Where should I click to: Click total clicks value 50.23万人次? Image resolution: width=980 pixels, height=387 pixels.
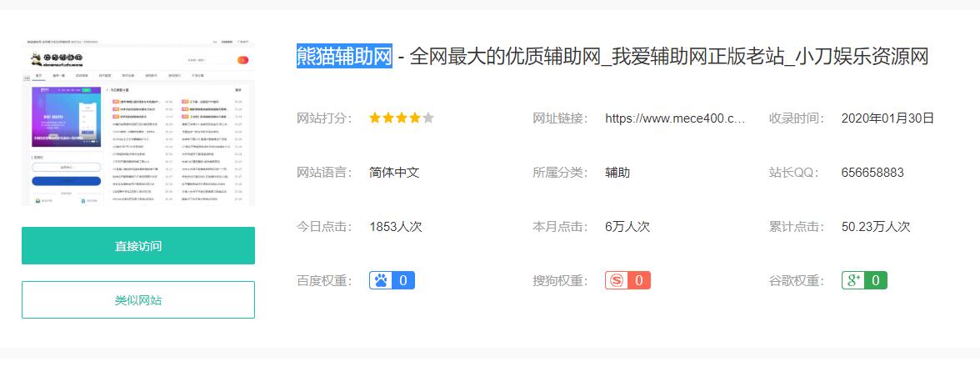[876, 226]
